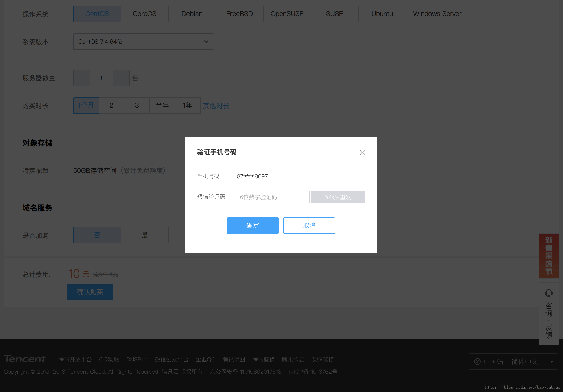Open the 中国站 language dropdown arrow
This screenshot has width=563, height=392.
551,362
